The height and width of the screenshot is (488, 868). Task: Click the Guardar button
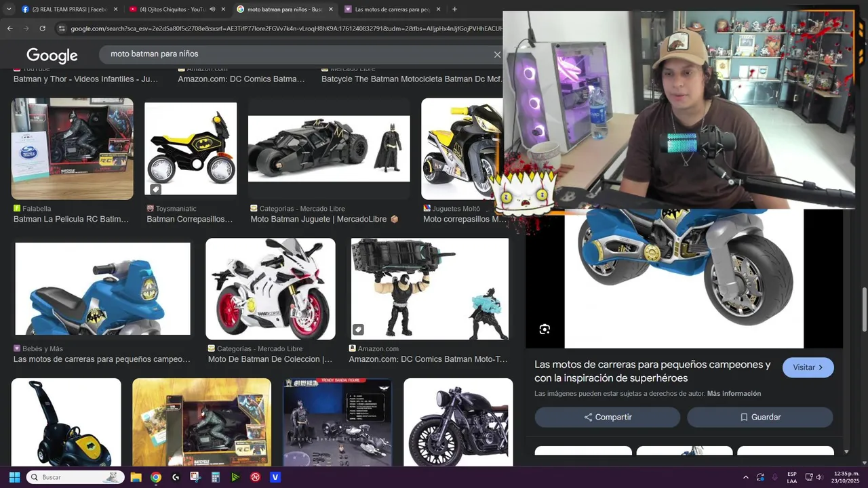point(760,418)
